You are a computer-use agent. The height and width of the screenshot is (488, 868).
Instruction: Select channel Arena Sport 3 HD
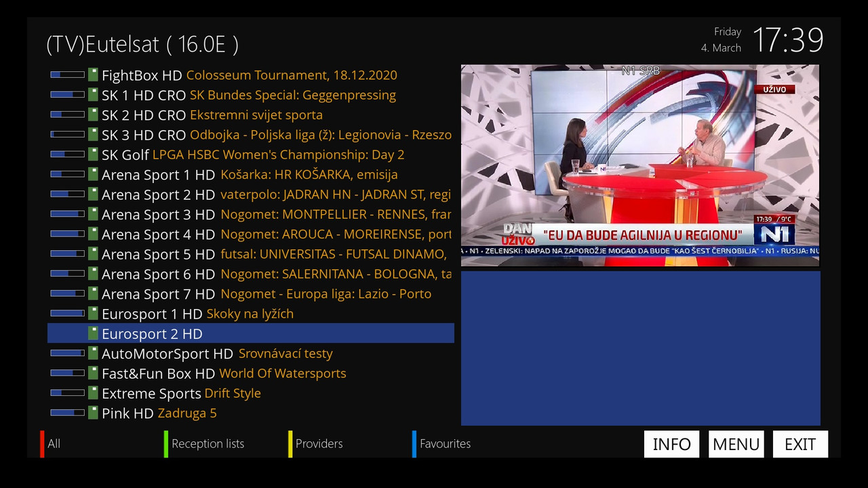point(158,214)
